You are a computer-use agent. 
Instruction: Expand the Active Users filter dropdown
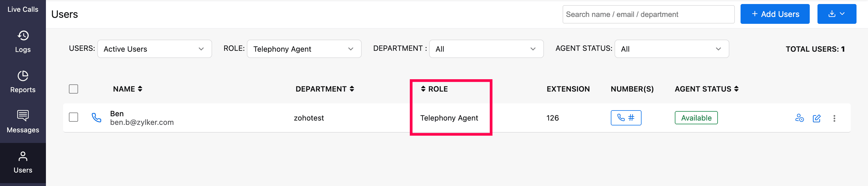155,49
